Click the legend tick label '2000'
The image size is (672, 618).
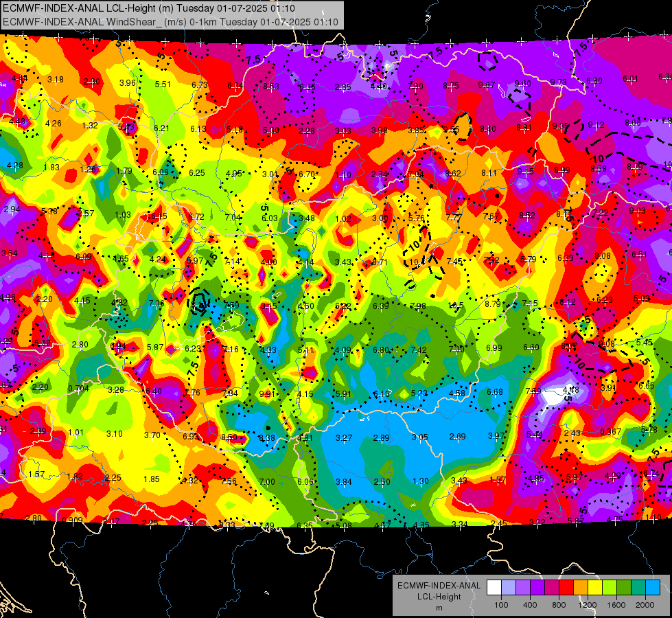click(x=645, y=605)
